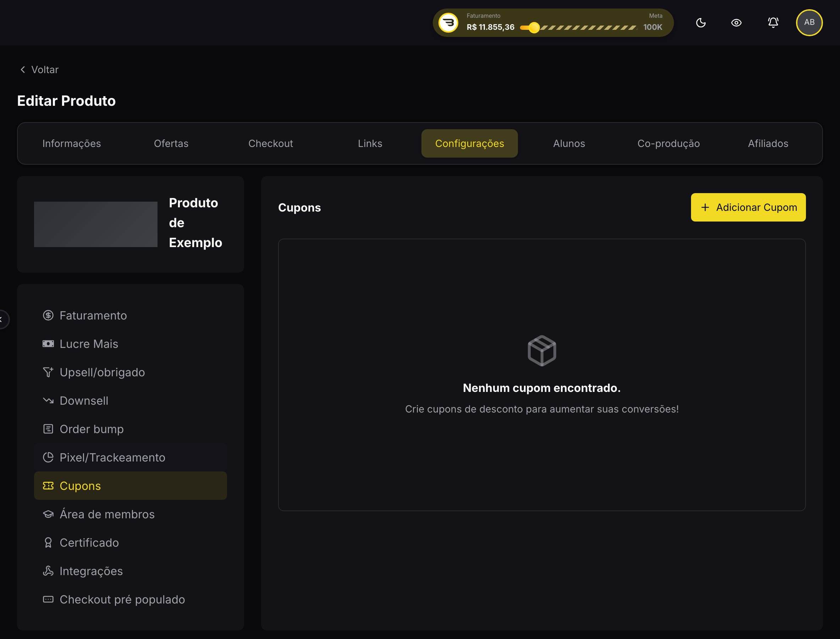Image resolution: width=840 pixels, height=639 pixels.
Task: Open Área de membros settings
Action: [x=131, y=514]
